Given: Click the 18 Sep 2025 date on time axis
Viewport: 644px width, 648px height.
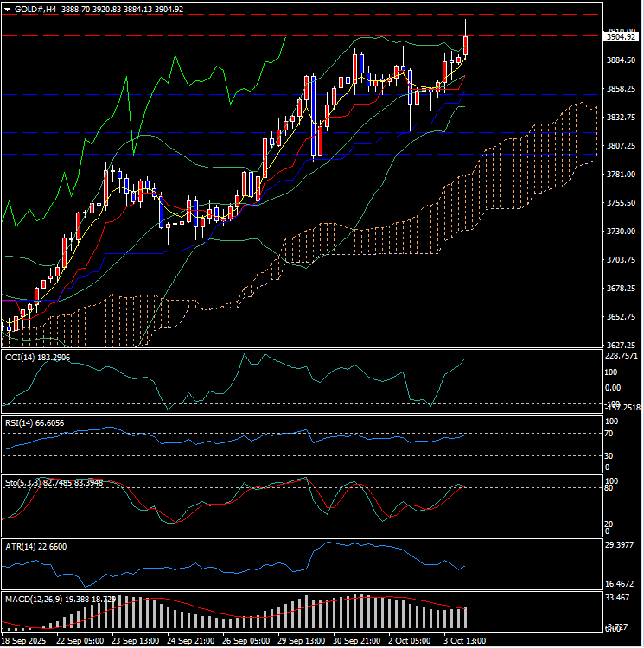Looking at the screenshot, I should coord(24,641).
